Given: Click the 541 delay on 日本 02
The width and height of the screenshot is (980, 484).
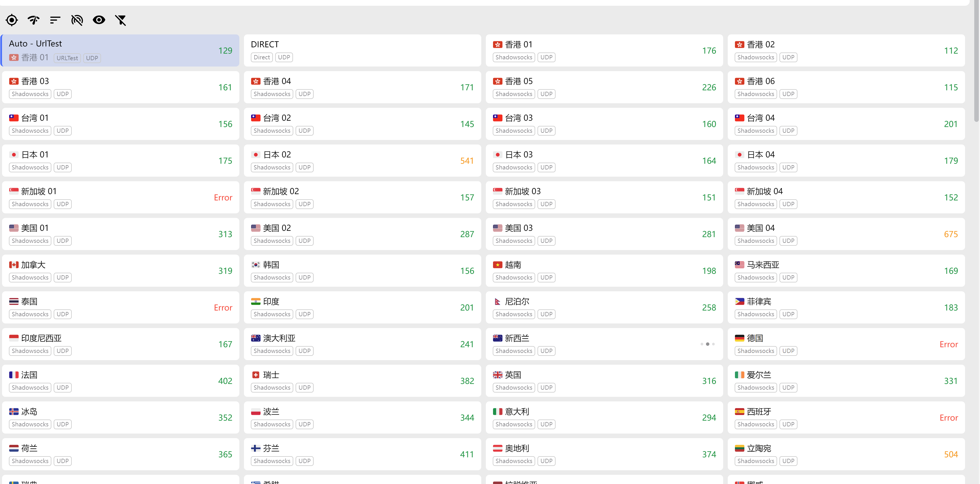Looking at the screenshot, I should point(467,161).
